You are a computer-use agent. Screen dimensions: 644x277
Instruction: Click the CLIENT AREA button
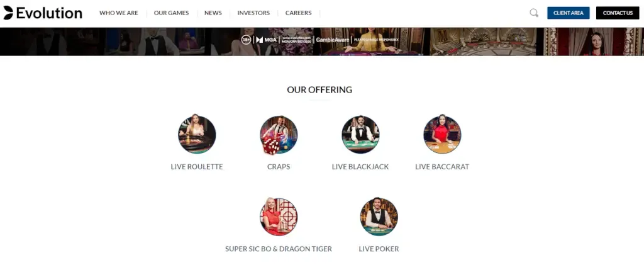click(568, 13)
